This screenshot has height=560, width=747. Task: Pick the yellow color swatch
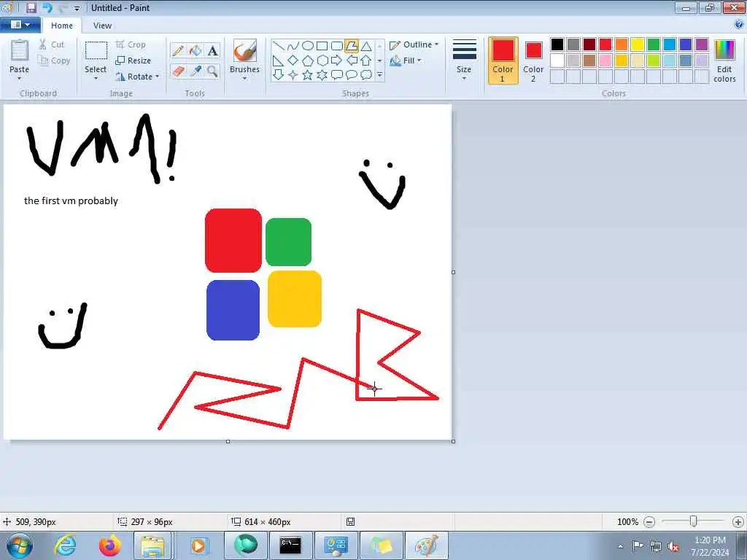point(638,44)
